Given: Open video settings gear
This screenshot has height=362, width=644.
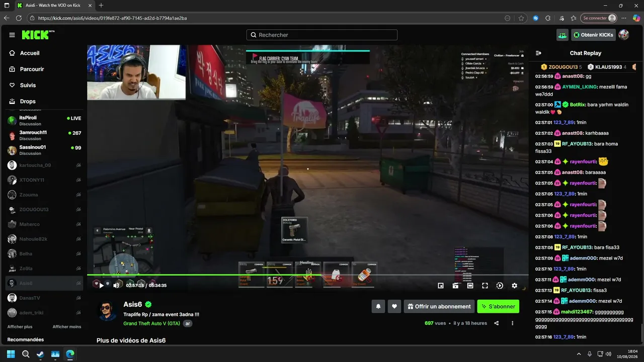Looking at the screenshot, I should pos(514,286).
